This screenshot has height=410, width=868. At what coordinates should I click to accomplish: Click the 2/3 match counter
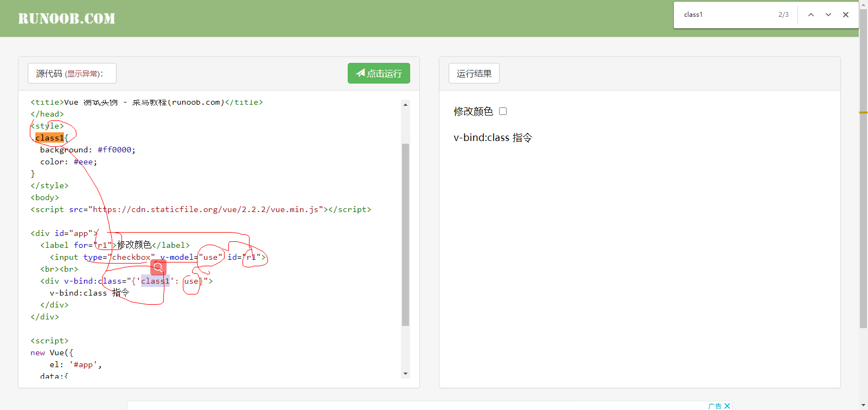pos(783,15)
